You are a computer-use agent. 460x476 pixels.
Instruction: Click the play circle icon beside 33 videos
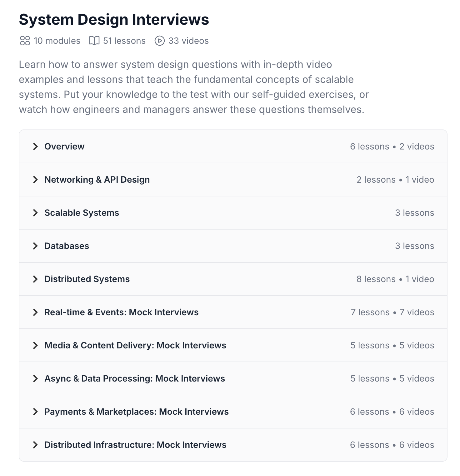pos(160,40)
